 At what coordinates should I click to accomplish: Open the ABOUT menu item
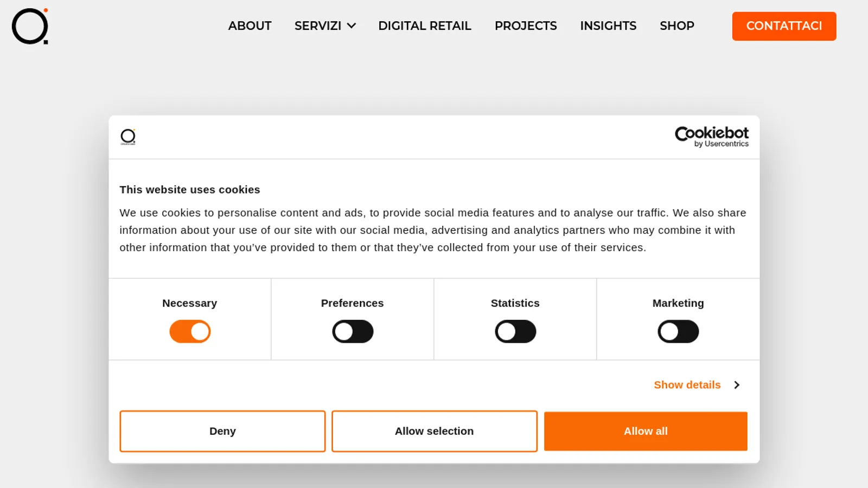(x=250, y=26)
